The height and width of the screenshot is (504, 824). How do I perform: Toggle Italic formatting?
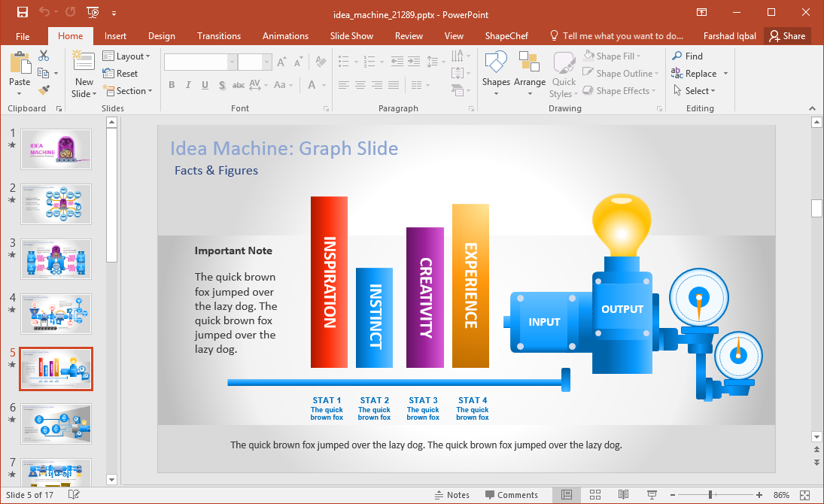point(188,85)
